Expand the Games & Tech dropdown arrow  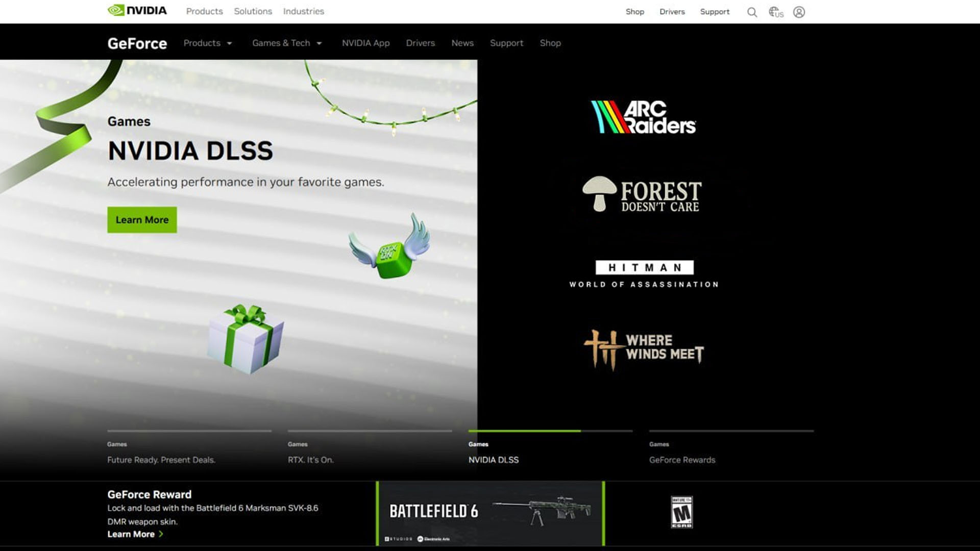(319, 43)
